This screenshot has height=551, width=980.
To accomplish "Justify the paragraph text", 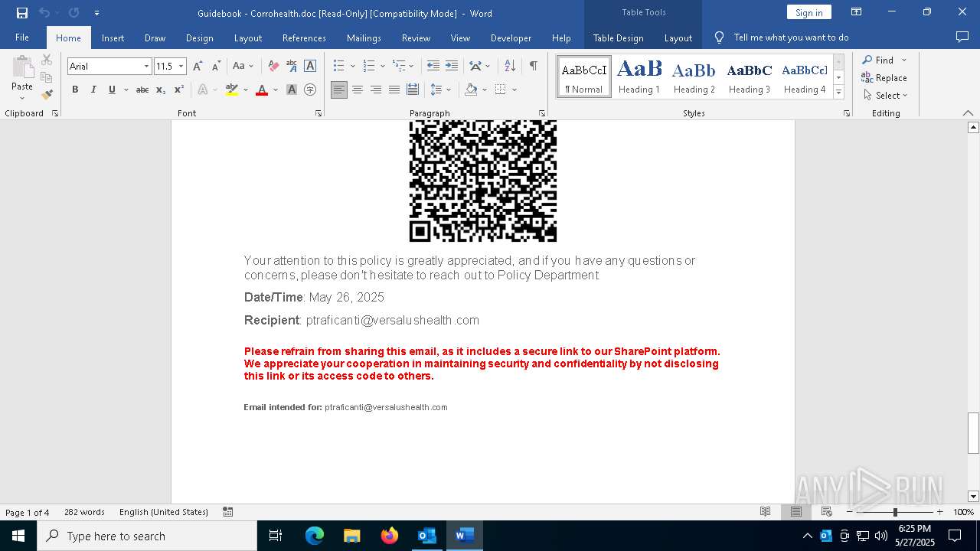I will click(394, 90).
